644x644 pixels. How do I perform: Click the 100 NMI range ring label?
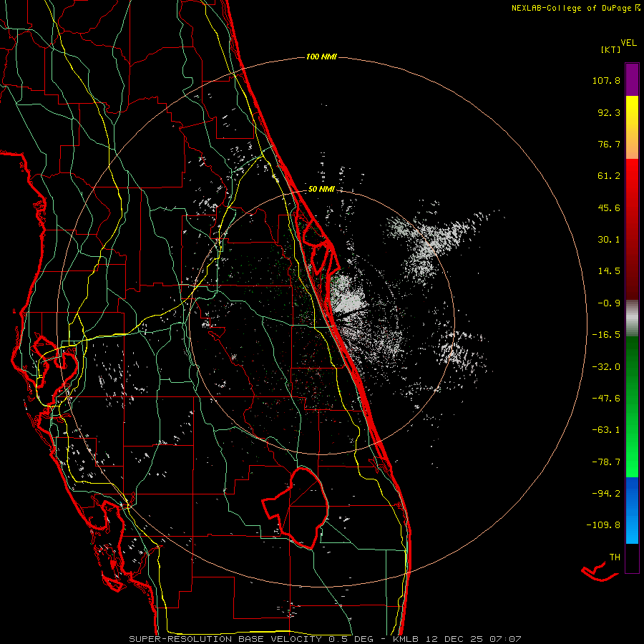321,57
